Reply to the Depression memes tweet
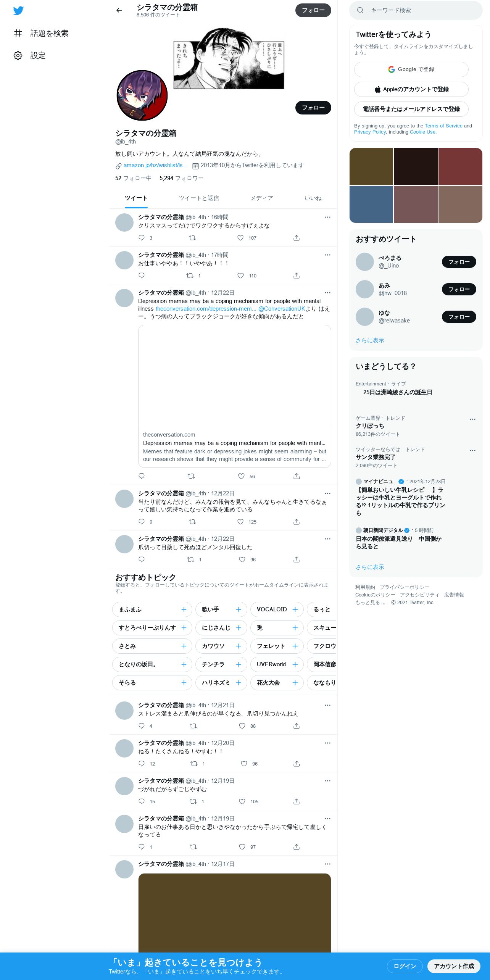The height and width of the screenshot is (980, 490). [142, 476]
